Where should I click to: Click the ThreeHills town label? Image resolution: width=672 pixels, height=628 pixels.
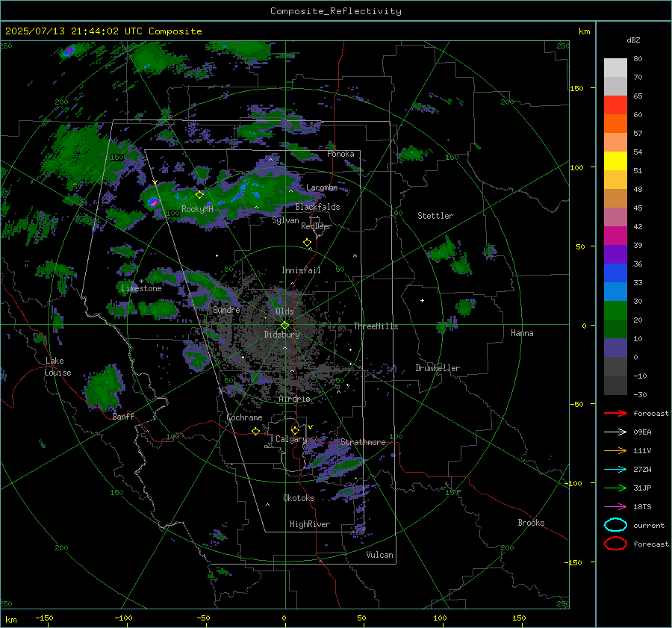376,326
